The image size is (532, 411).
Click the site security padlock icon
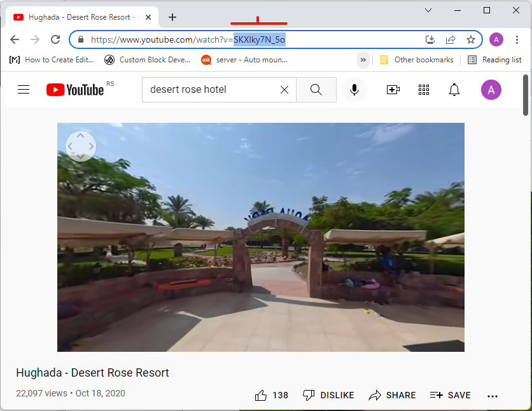click(80, 39)
